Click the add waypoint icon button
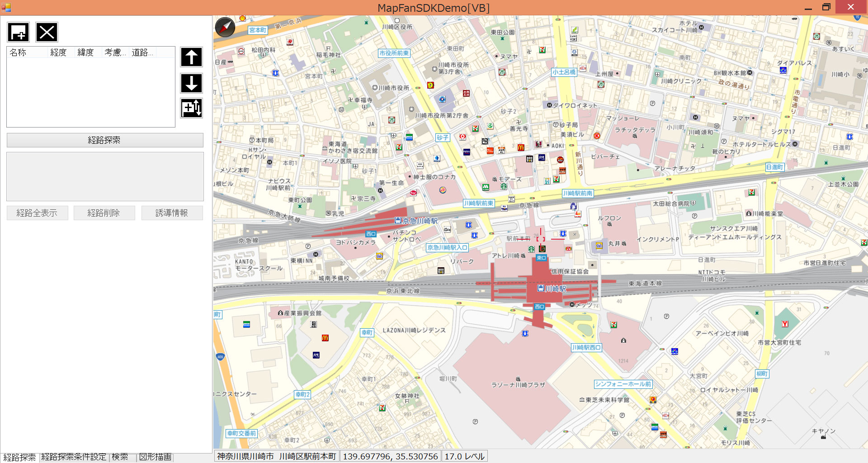The width and height of the screenshot is (868, 463). [x=19, y=32]
